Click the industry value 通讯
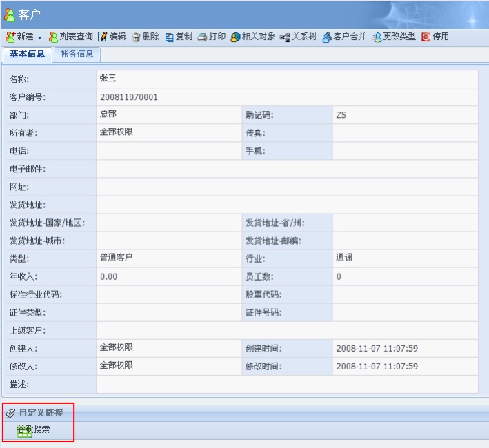 344,258
